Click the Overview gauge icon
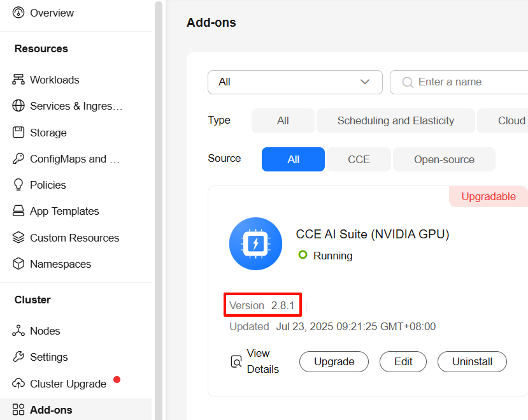 coord(18,13)
